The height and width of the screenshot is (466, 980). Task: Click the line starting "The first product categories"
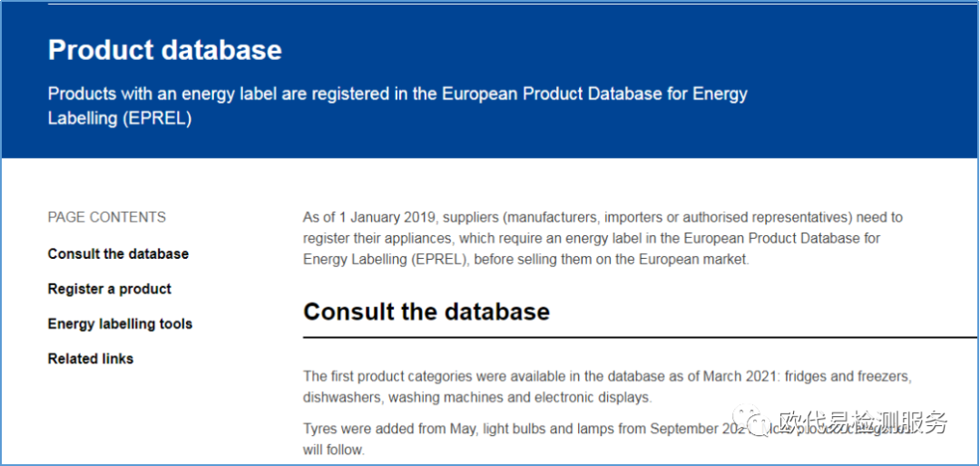point(606,376)
